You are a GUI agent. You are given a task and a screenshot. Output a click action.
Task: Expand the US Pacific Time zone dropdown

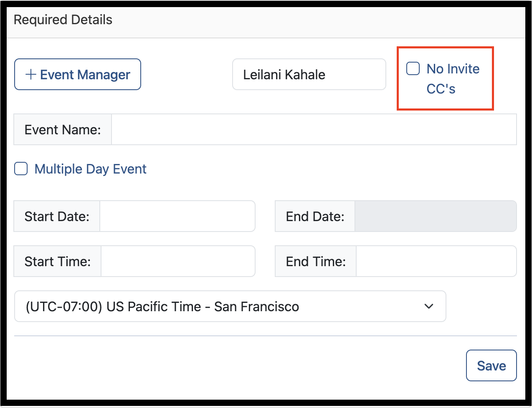coord(230,306)
